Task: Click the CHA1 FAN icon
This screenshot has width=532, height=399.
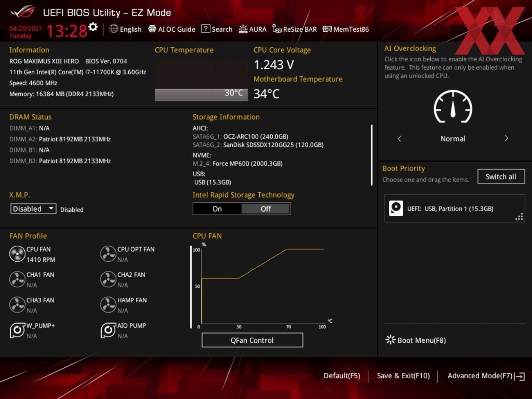Action: [x=17, y=279]
